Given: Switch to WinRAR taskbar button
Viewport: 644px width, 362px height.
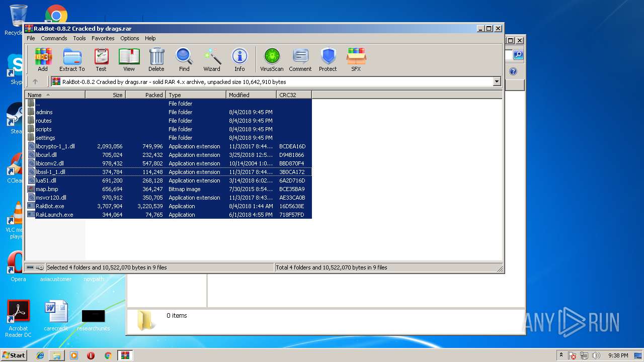Looking at the screenshot, I should [x=125, y=355].
